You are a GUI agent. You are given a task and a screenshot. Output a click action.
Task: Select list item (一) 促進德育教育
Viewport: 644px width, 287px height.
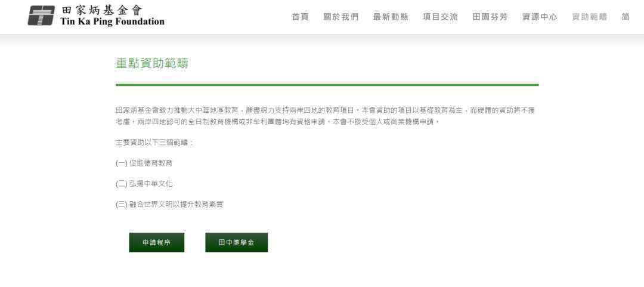pyautogui.click(x=144, y=163)
